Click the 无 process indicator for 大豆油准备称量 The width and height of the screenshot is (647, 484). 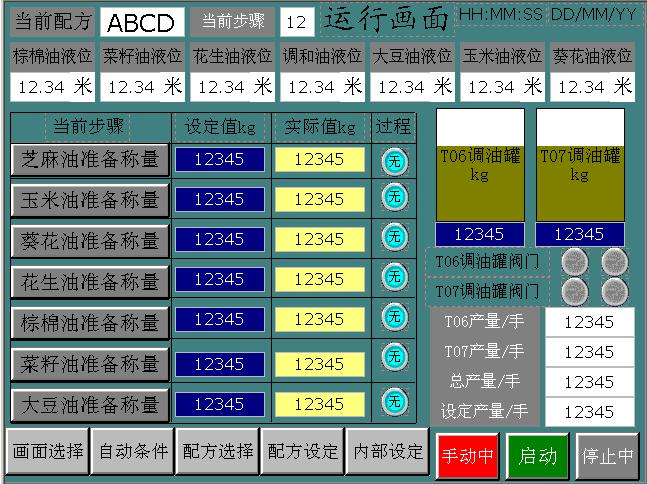click(394, 401)
